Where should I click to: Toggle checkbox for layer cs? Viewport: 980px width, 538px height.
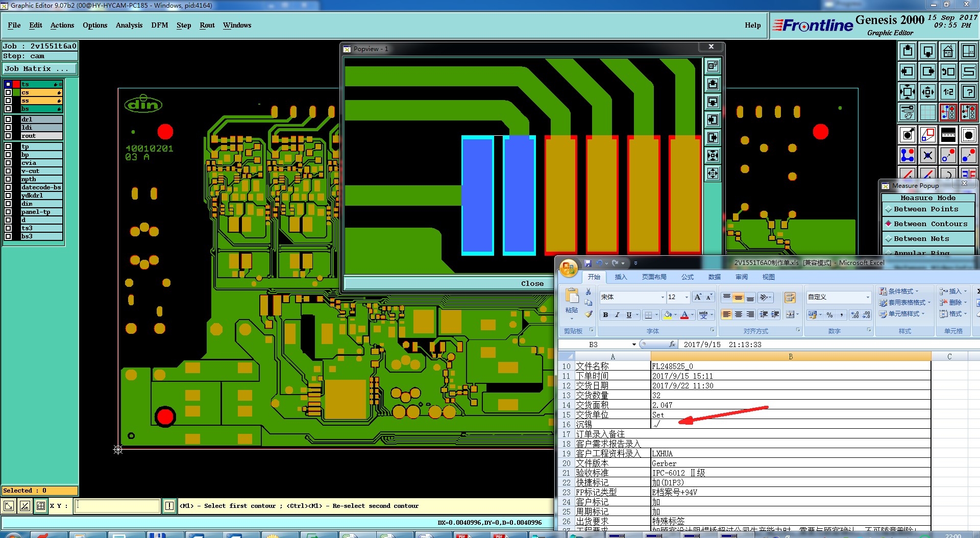[x=8, y=92]
